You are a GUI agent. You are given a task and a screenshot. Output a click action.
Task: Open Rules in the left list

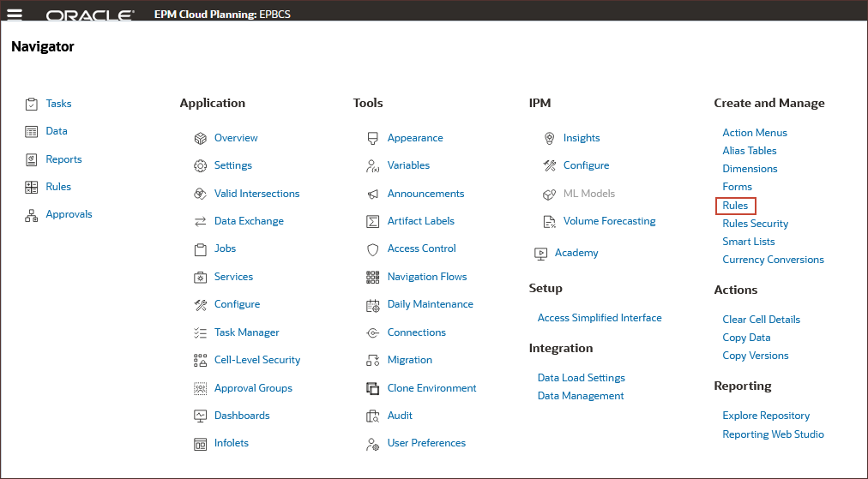click(x=58, y=187)
